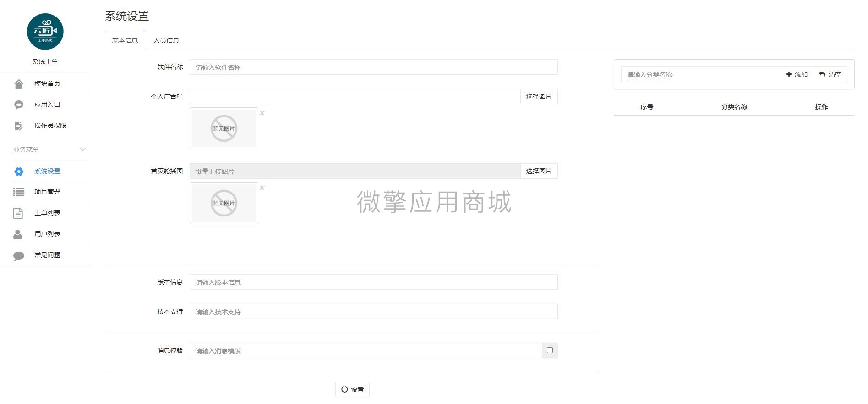868x404 pixels.
Task: Click the 序号 column header
Action: tap(647, 107)
